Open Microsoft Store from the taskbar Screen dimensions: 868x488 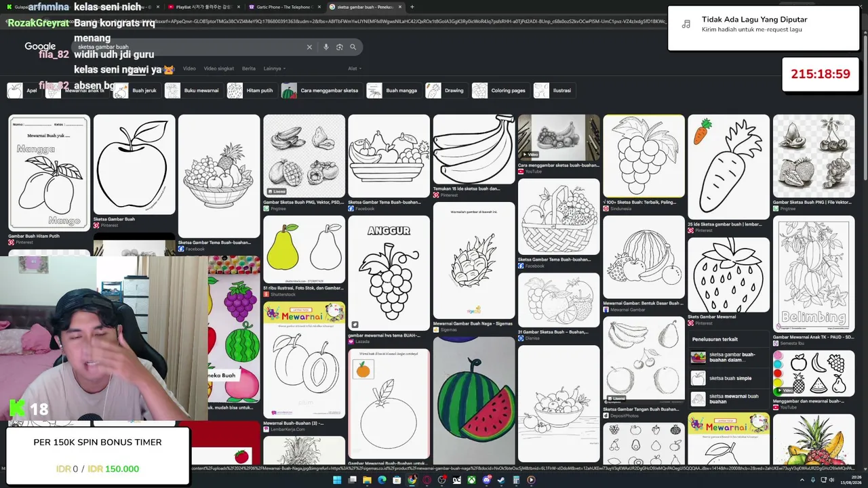tap(397, 480)
